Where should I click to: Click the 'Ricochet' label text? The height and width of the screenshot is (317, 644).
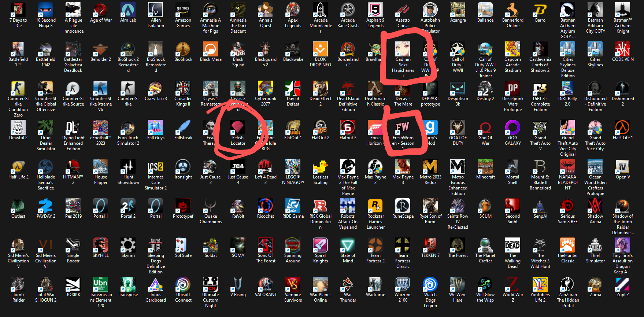266,216
